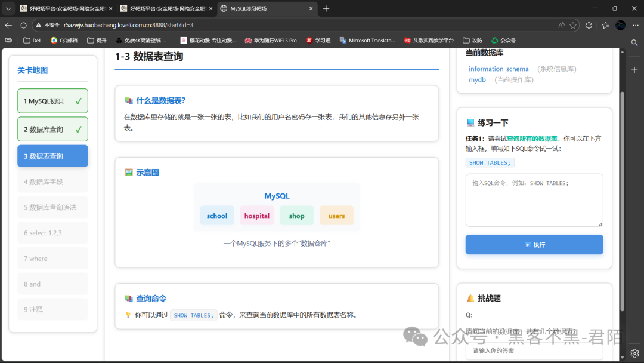Click the browser back arrow

(9, 24)
